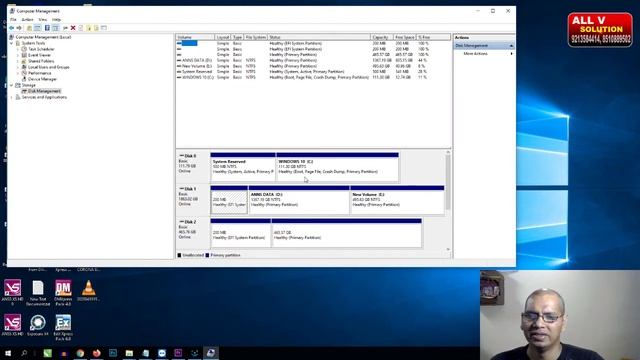Click the Event Viewer icon in the tree
Screen dimensions: 640x360
24,55
